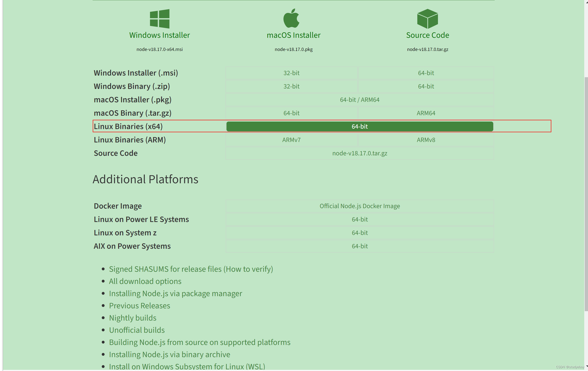Open Install on Windows Subsystem for Linux link
The height and width of the screenshot is (371, 588).
click(187, 367)
